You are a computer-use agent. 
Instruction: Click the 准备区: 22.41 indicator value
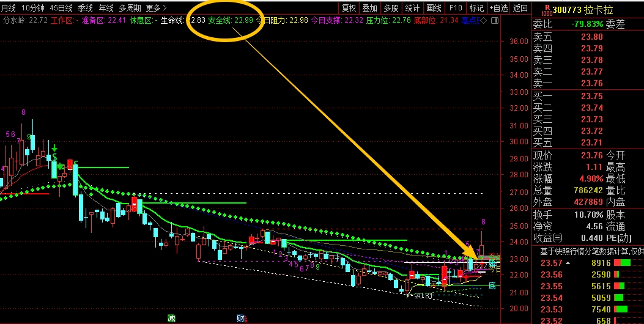coord(103,21)
